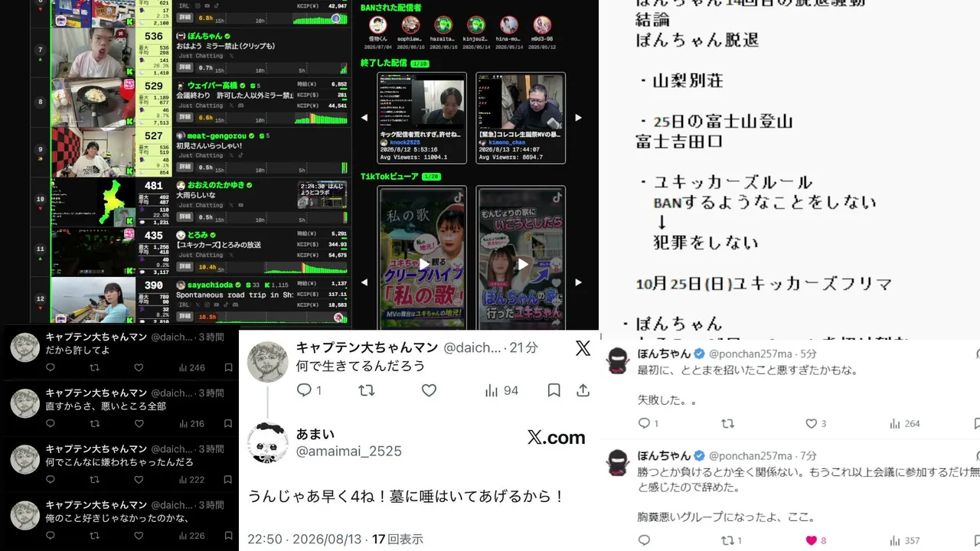Open view stats showing 226 views

(x=191, y=536)
